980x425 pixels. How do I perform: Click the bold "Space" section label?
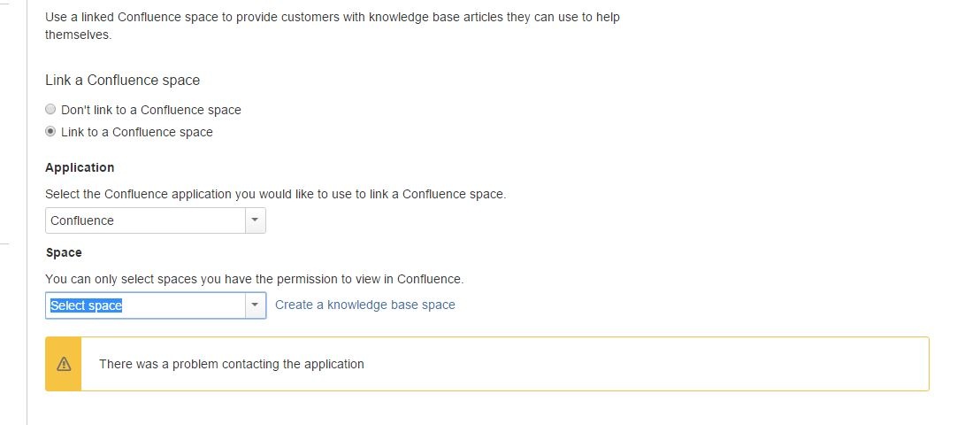(x=64, y=252)
